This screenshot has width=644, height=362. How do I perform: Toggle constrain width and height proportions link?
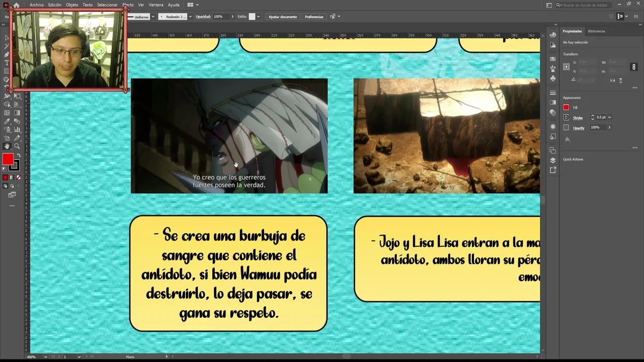click(634, 67)
